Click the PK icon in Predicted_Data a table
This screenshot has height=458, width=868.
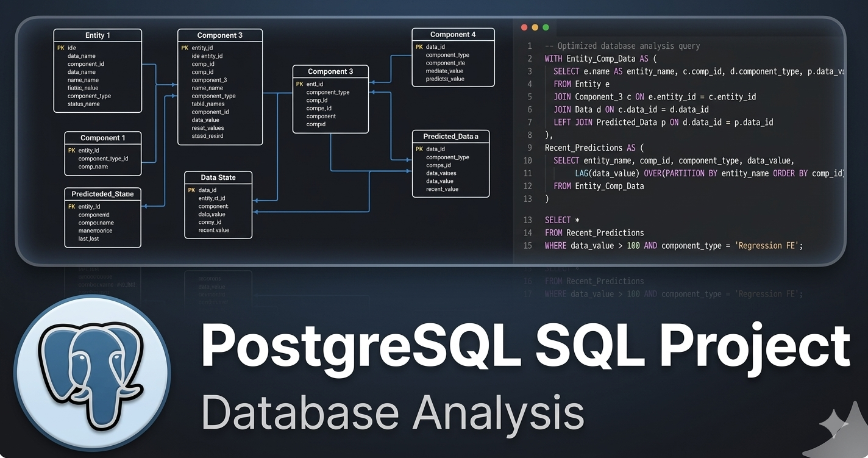point(419,149)
